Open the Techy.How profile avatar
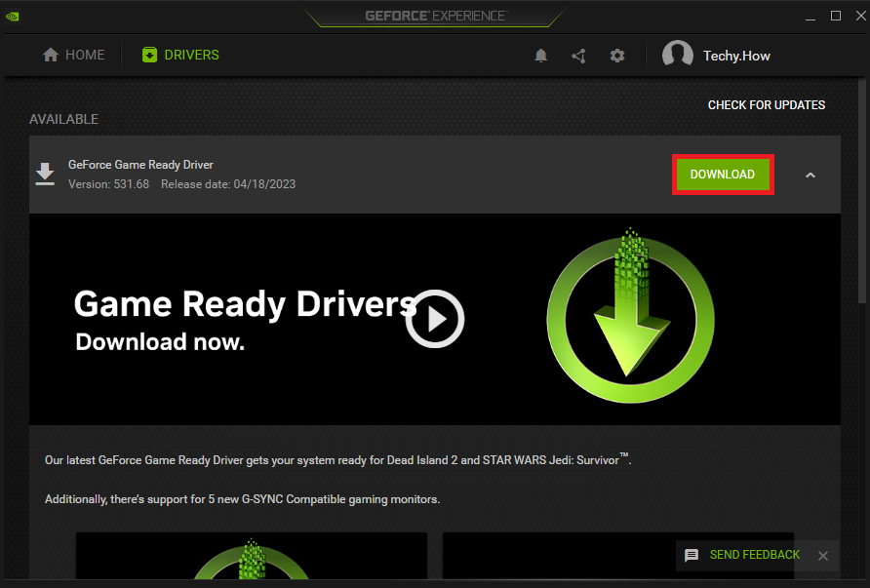 click(x=678, y=55)
